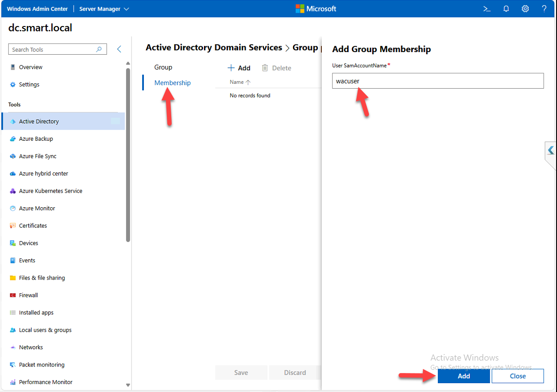Open the Overview tool

[63, 67]
